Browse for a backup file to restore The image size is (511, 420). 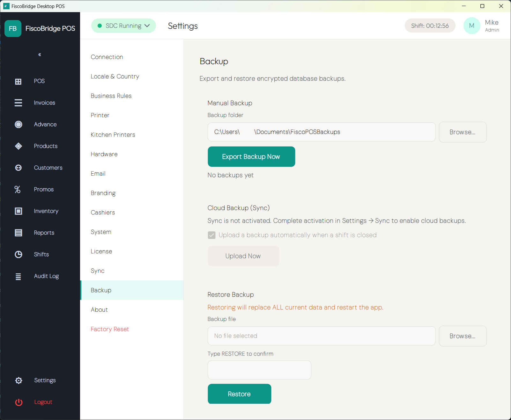click(x=463, y=336)
